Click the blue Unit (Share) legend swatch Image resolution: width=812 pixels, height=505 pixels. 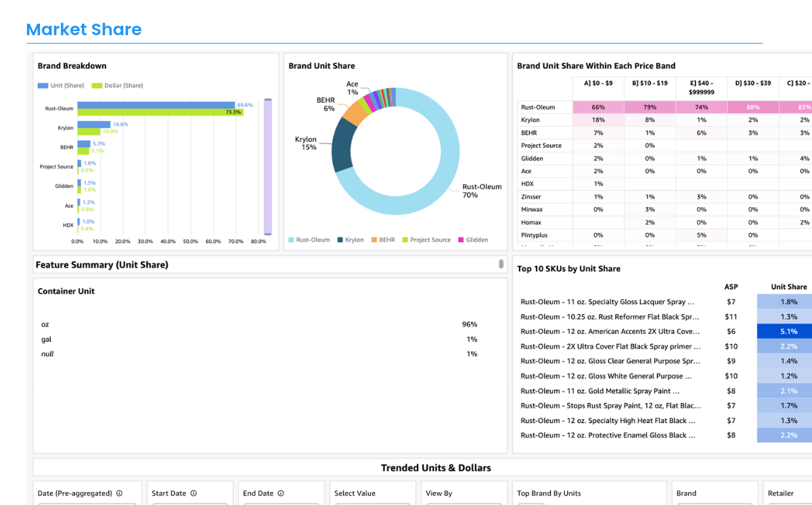click(43, 86)
